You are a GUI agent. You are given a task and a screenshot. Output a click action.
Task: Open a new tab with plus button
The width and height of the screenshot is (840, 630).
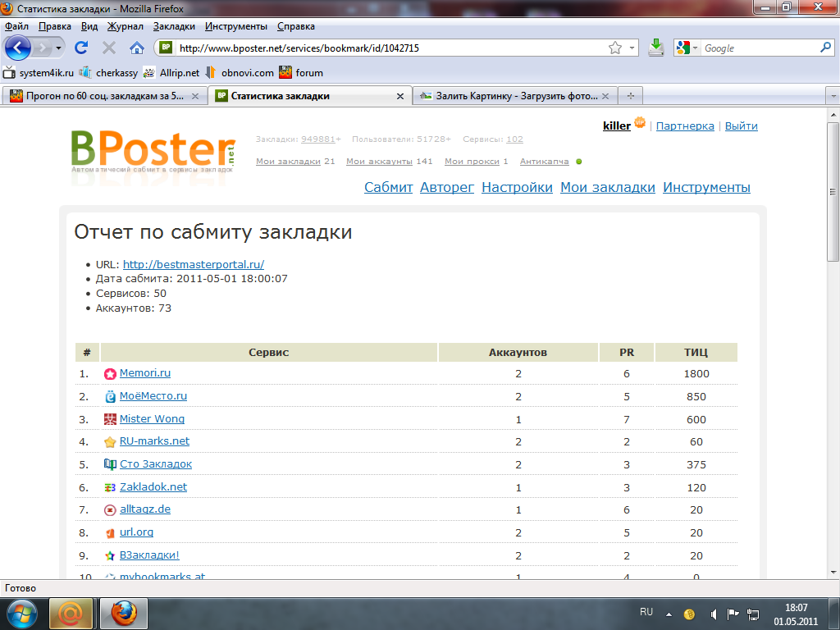pyautogui.click(x=631, y=96)
